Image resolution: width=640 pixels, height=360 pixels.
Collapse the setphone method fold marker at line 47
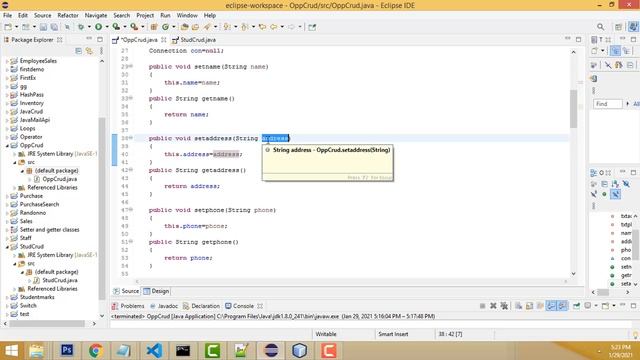click(131, 209)
